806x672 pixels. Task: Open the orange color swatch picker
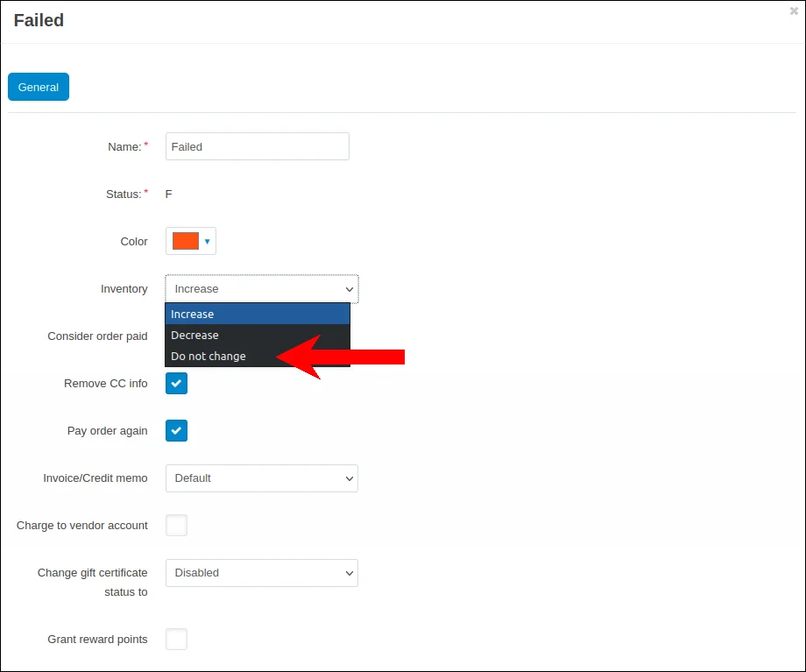(x=186, y=241)
